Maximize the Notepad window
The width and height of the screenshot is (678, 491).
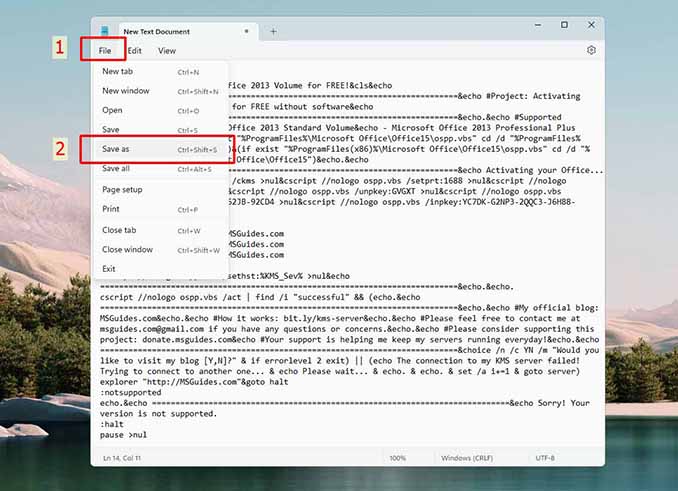click(x=564, y=25)
